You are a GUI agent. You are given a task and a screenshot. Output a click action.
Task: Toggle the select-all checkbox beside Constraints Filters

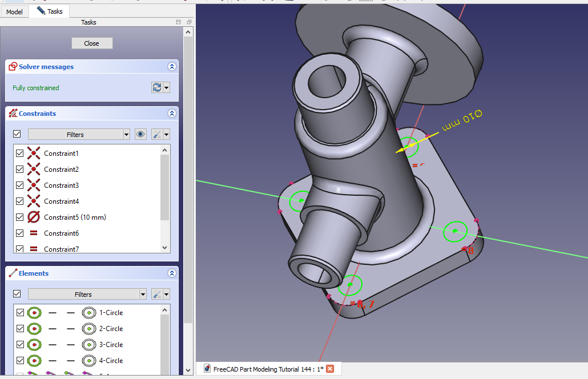coord(17,134)
